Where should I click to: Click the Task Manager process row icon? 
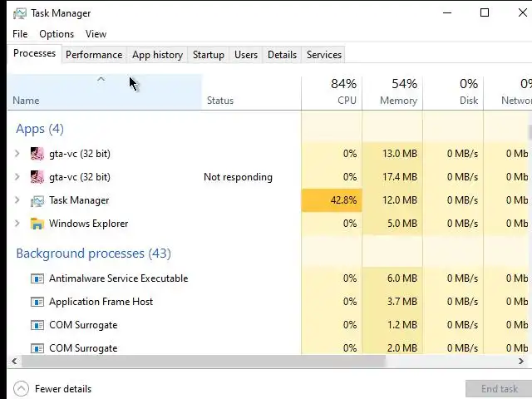(37, 200)
